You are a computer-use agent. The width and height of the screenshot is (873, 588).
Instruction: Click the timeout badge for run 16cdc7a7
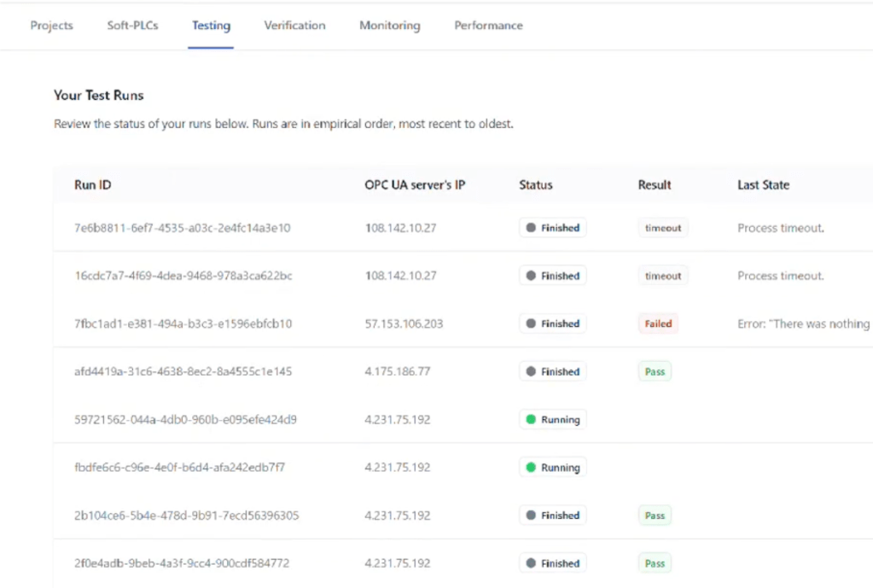[x=663, y=276]
